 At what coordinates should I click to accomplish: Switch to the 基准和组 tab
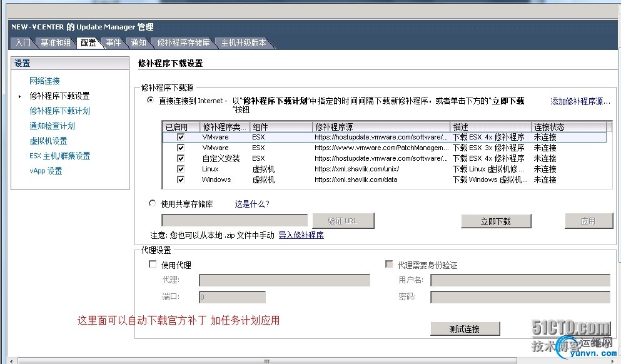[56, 43]
